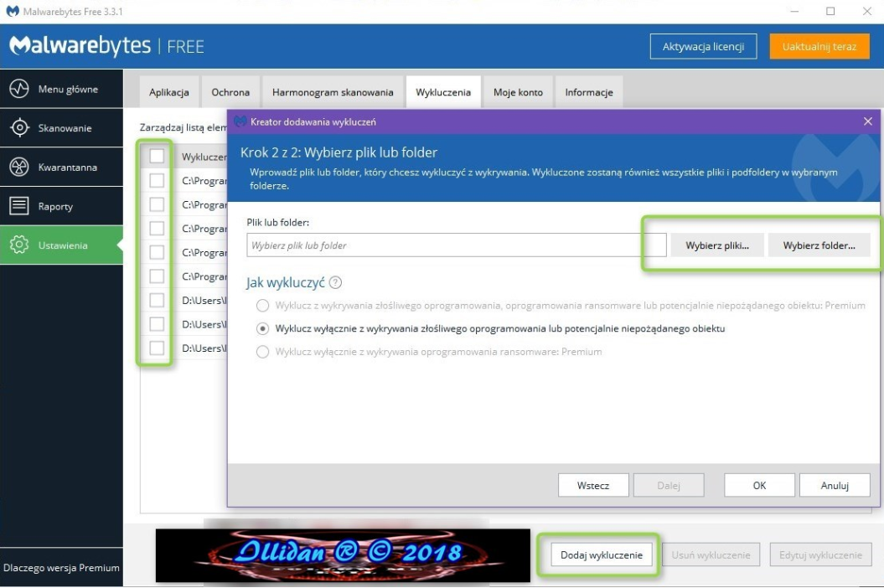Click the disabled Dalej button
Screen dimensions: 884x588
pos(669,486)
